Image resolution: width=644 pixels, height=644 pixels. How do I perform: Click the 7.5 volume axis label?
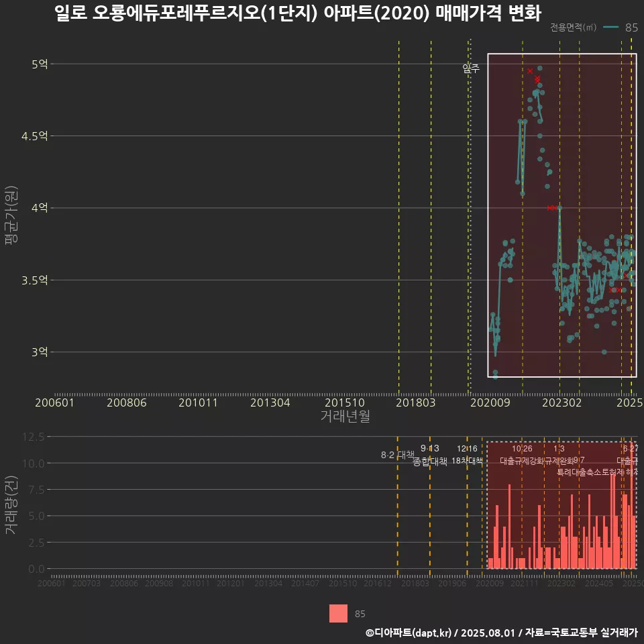tap(36, 490)
